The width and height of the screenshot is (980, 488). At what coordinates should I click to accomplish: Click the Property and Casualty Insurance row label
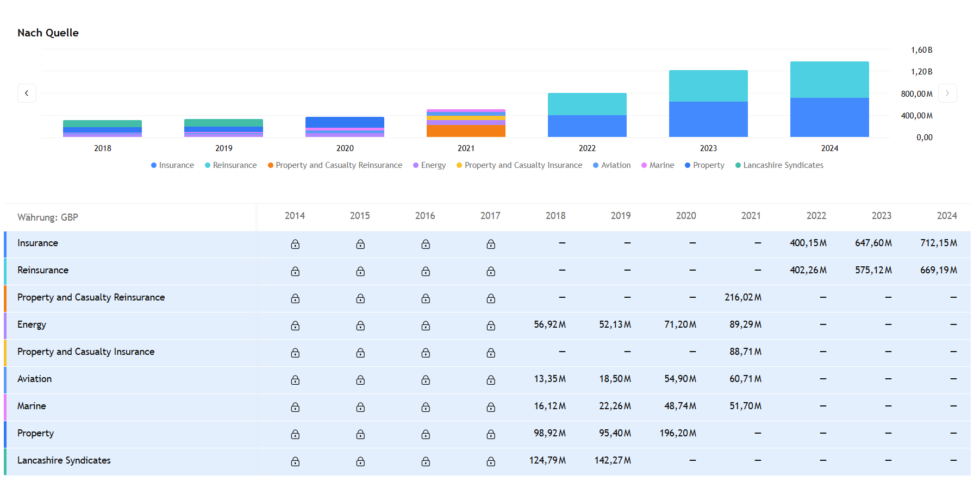pyautogui.click(x=86, y=352)
